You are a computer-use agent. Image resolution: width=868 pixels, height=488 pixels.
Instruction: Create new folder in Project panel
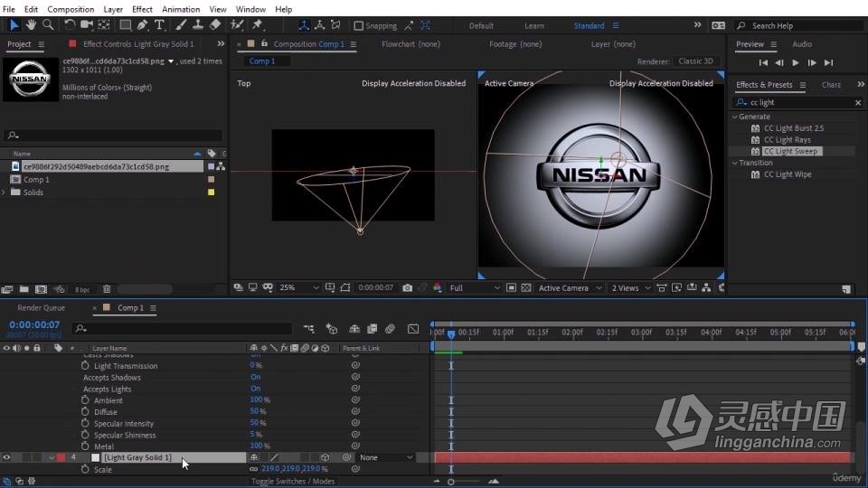[24, 289]
